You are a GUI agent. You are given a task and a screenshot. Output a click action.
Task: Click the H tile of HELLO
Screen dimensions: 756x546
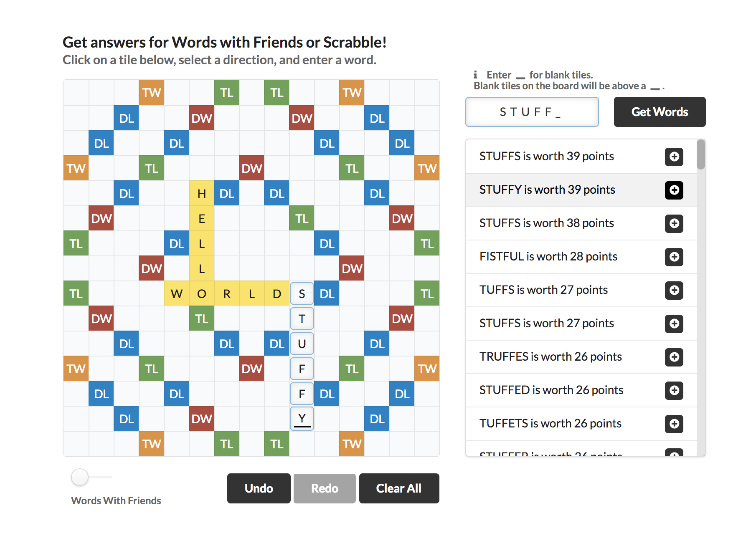(201, 193)
